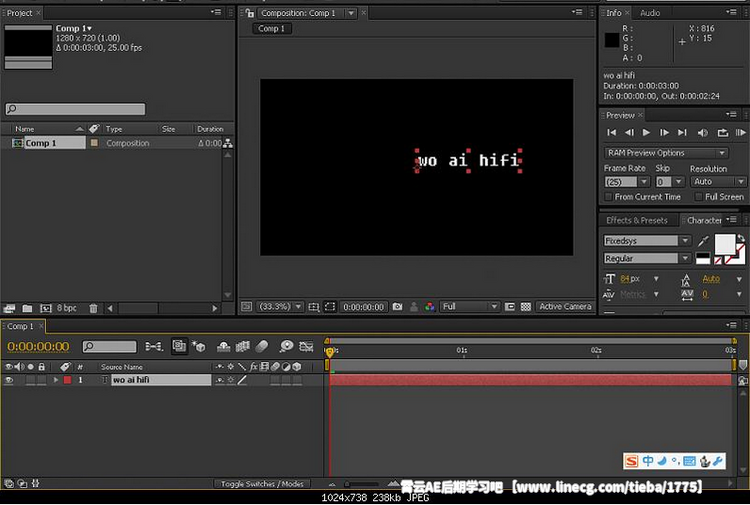Open preview Resolution Auto dropdown

point(718,182)
